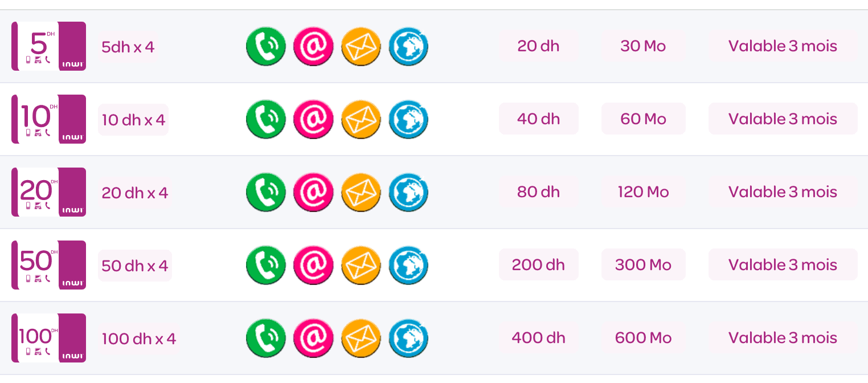
Task: Select the '100 dh x 4' label
Action: pyautogui.click(x=138, y=338)
